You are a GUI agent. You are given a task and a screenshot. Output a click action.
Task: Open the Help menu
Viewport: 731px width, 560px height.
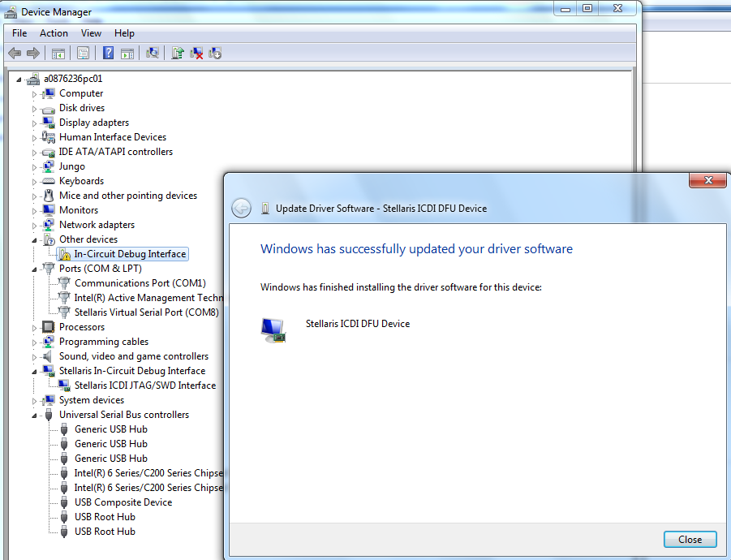(x=124, y=33)
